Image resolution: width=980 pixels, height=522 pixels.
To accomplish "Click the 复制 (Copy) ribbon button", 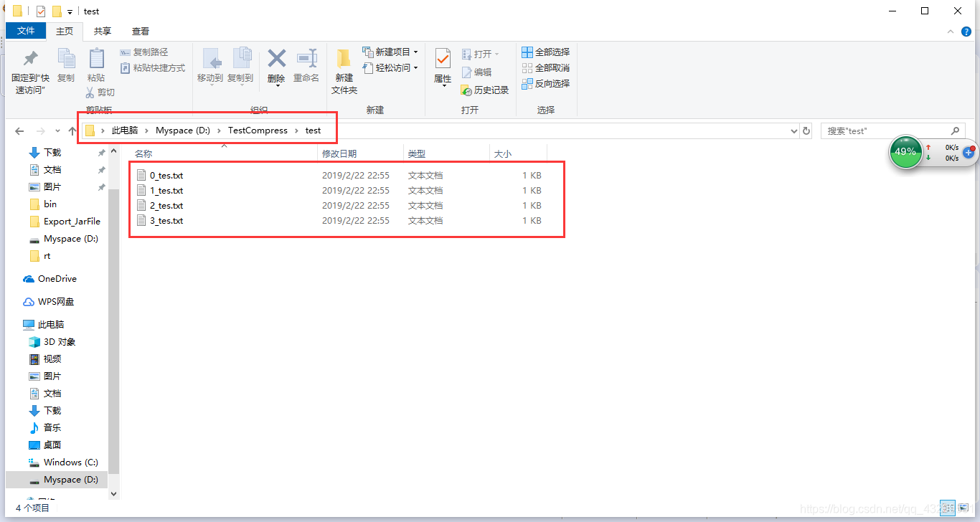I will [x=66, y=66].
